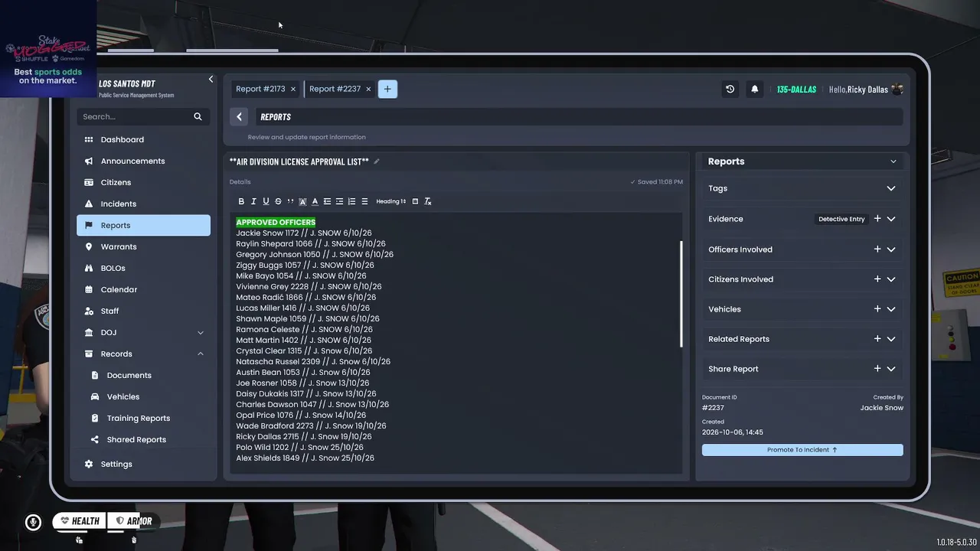The width and height of the screenshot is (980, 551).
Task: Click the search magnifier icon
Action: [x=198, y=116]
